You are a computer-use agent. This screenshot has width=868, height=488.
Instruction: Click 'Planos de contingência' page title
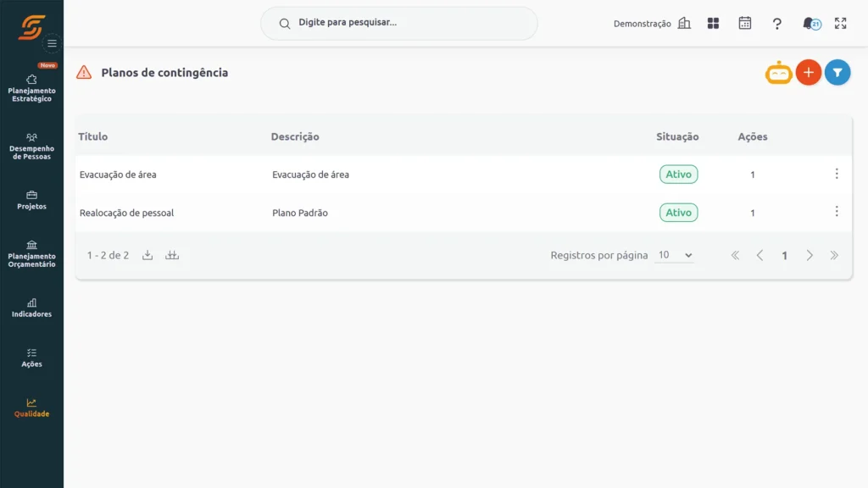164,73
